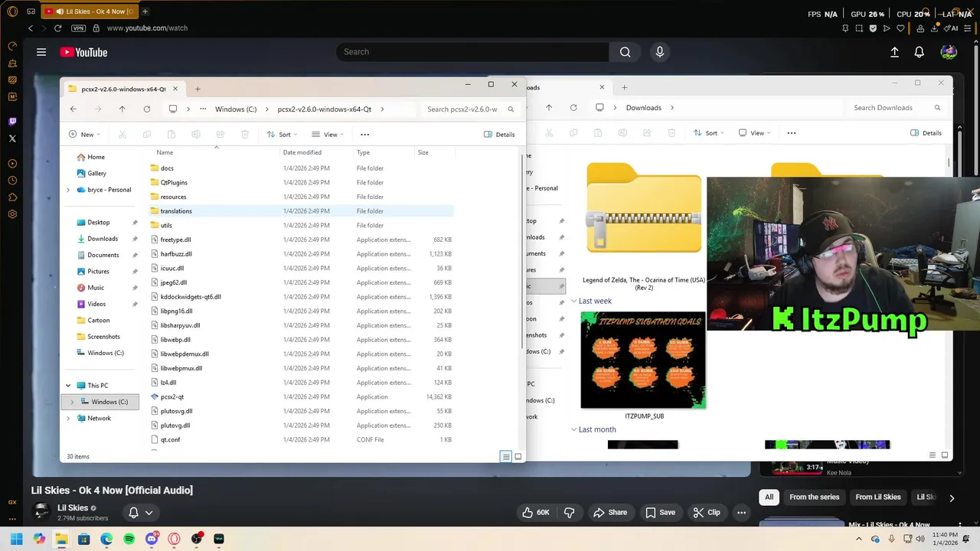The width and height of the screenshot is (980, 551).
Task: Click the Search pcsx2 folder input field
Action: pyautogui.click(x=471, y=109)
